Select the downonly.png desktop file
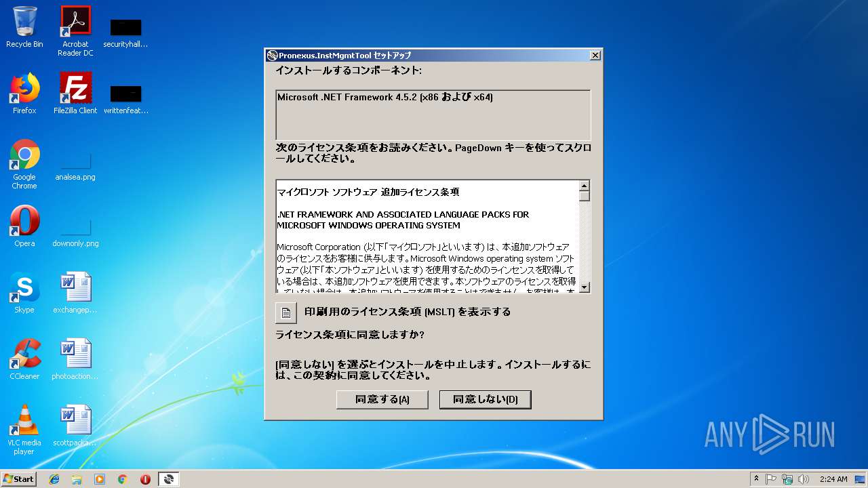The image size is (868, 488). [75, 232]
